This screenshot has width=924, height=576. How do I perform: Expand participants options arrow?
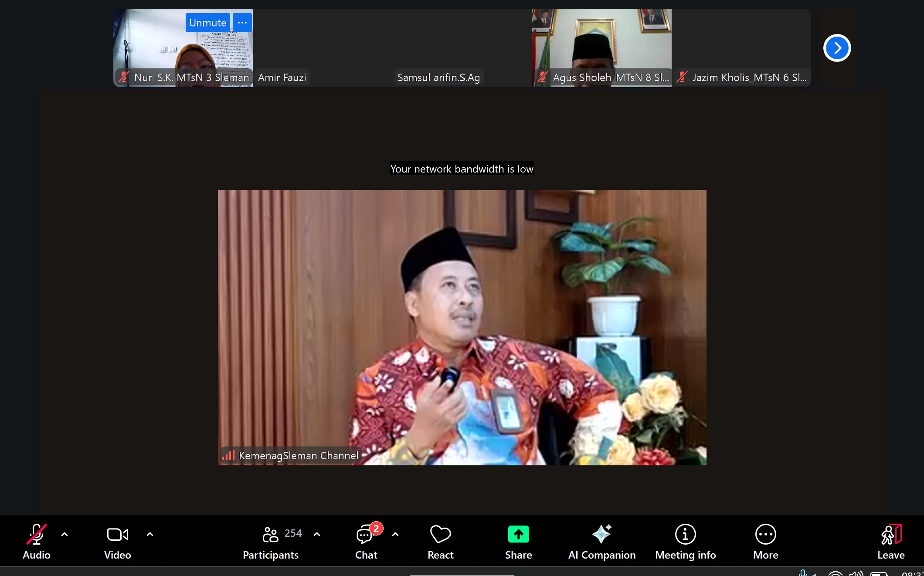[x=317, y=534]
